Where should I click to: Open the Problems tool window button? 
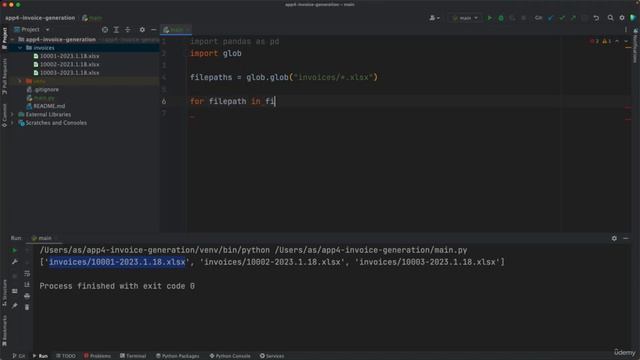tap(97, 356)
